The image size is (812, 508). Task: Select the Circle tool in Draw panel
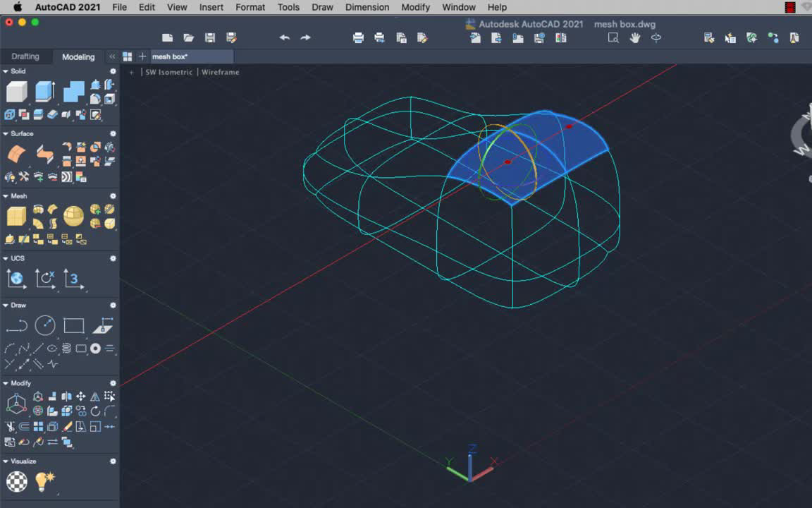tap(45, 324)
